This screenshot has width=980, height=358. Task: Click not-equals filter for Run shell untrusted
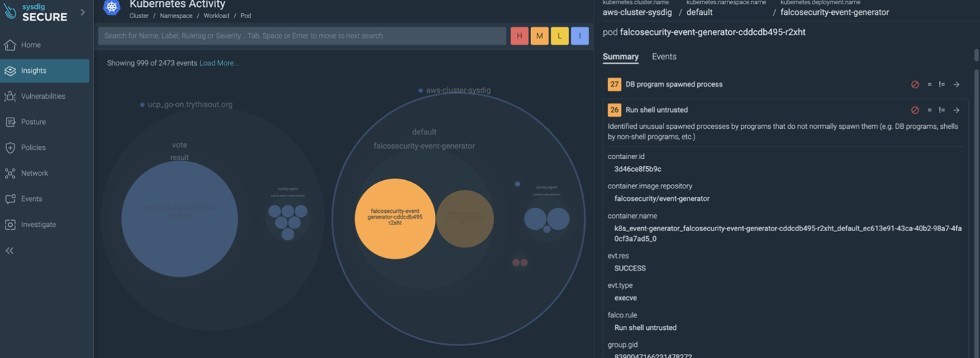pos(941,110)
